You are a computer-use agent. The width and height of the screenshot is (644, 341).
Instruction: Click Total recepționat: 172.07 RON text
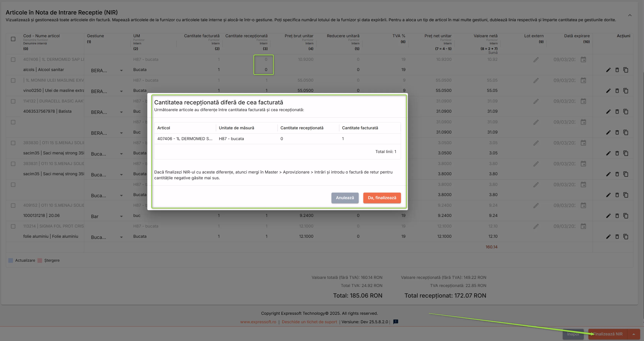445,295
